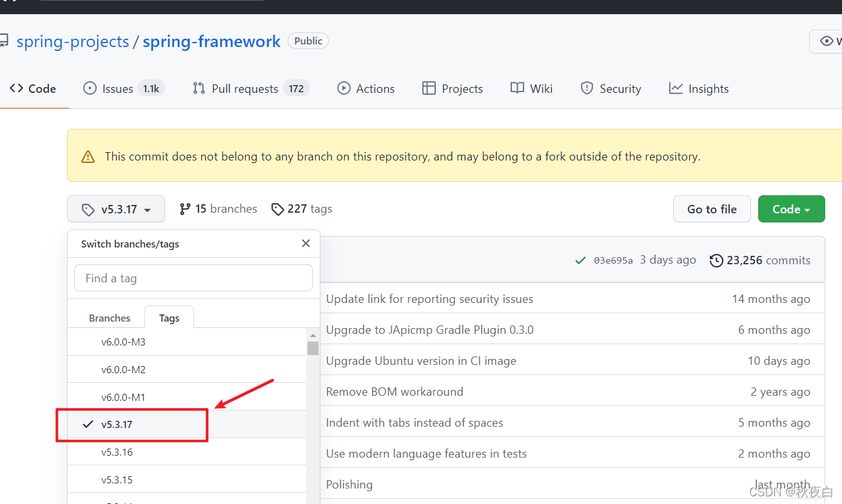The height and width of the screenshot is (504, 842).
Task: Click the tag list scrollbar thumb
Action: (x=313, y=348)
